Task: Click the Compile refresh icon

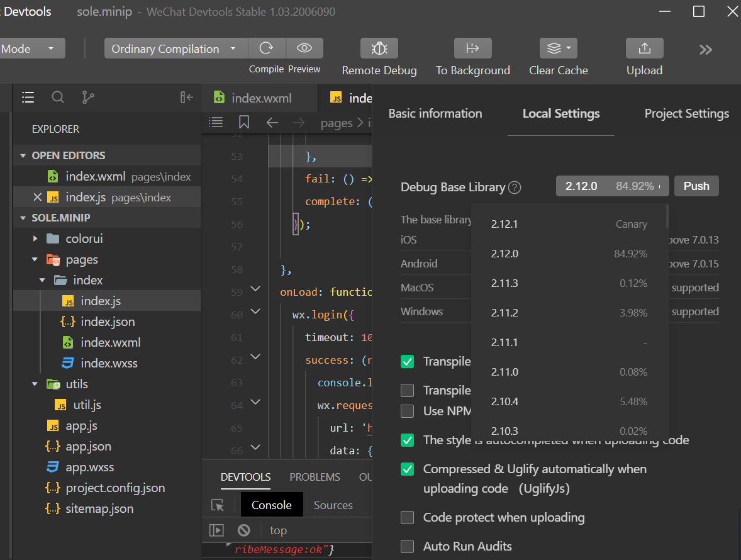Action: pyautogui.click(x=267, y=48)
